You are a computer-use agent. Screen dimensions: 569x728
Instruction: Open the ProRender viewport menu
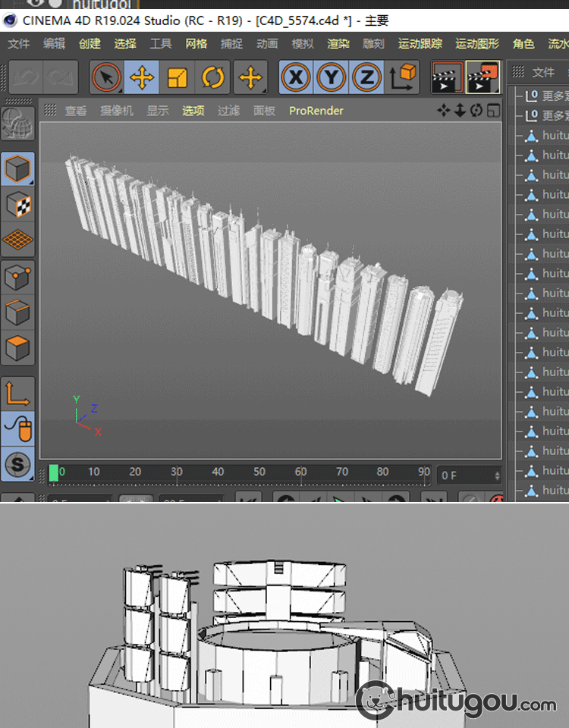[316, 111]
